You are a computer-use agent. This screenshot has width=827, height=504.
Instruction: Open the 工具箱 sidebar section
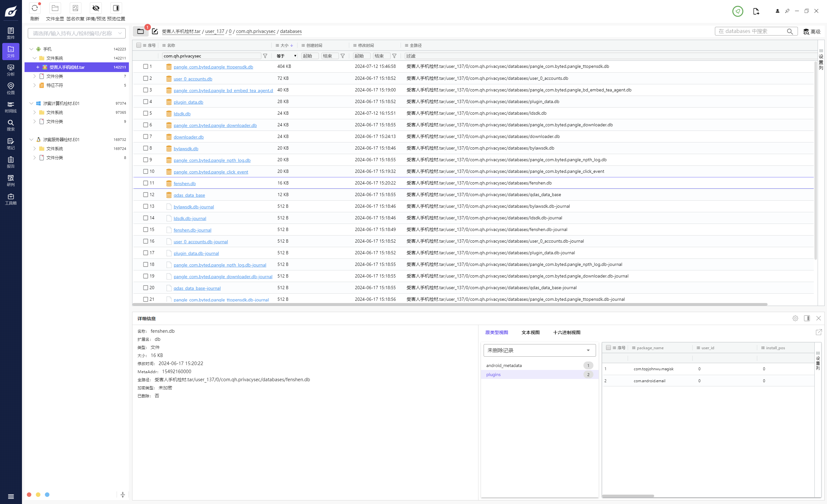pyautogui.click(x=11, y=199)
